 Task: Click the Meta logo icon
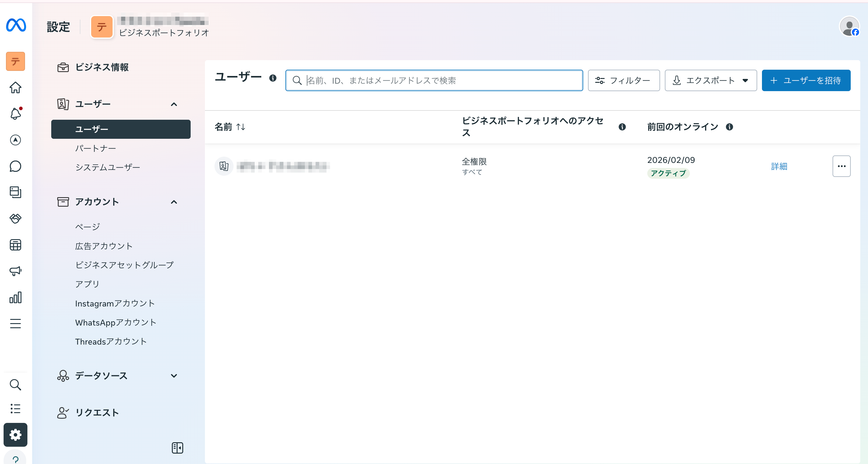click(x=16, y=25)
